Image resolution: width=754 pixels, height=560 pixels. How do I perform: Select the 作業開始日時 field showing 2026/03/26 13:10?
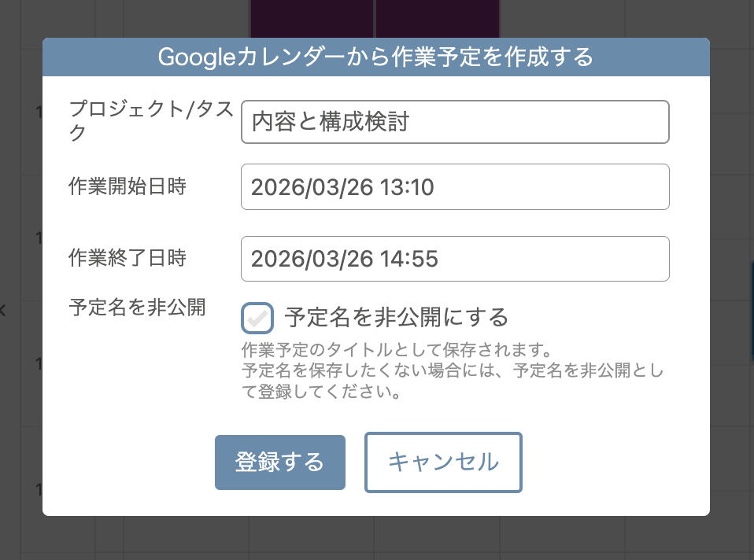(455, 186)
